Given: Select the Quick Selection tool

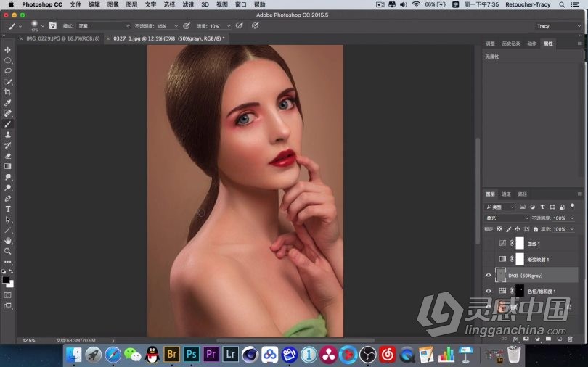Looking at the screenshot, I should [7, 82].
